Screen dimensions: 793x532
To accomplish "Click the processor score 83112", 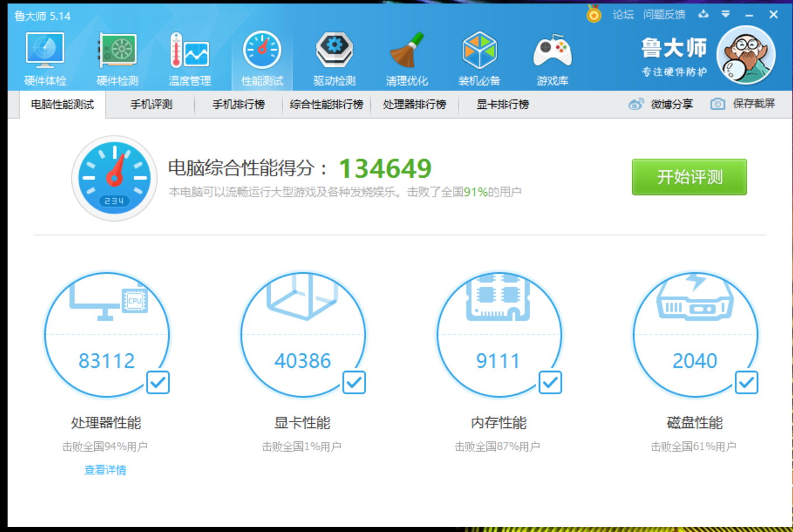I will coord(107,361).
